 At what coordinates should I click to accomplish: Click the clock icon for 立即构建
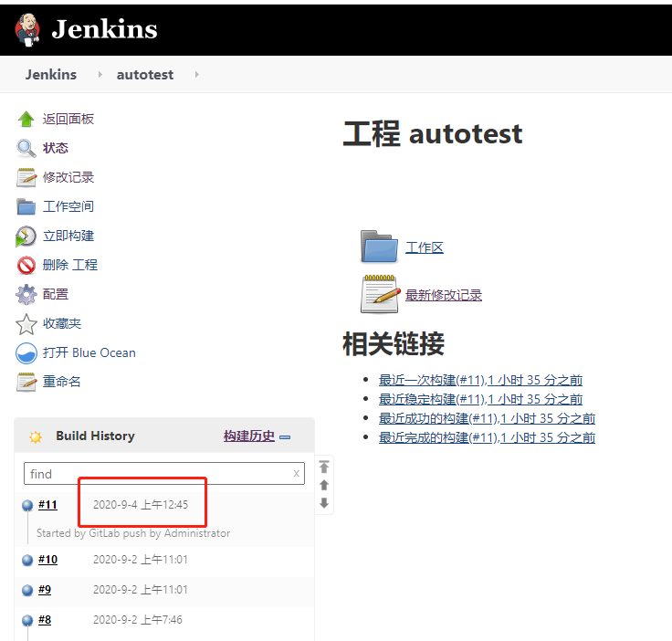coord(26,236)
